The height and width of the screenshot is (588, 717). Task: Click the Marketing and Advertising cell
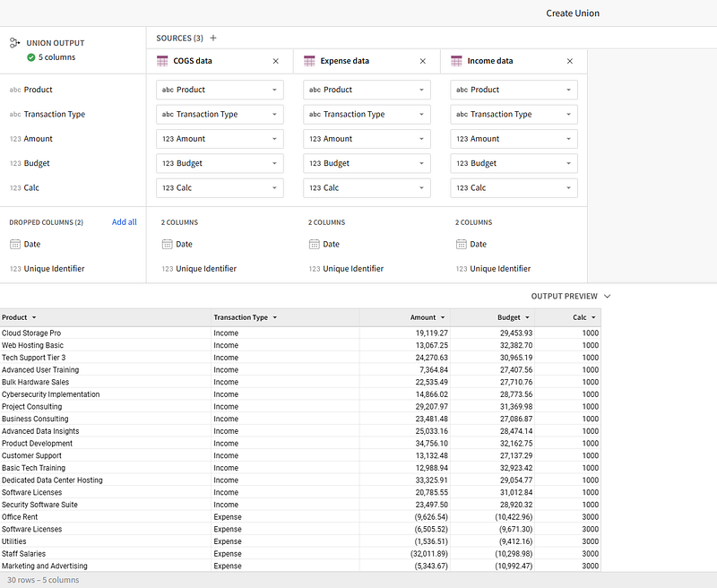[x=106, y=566]
